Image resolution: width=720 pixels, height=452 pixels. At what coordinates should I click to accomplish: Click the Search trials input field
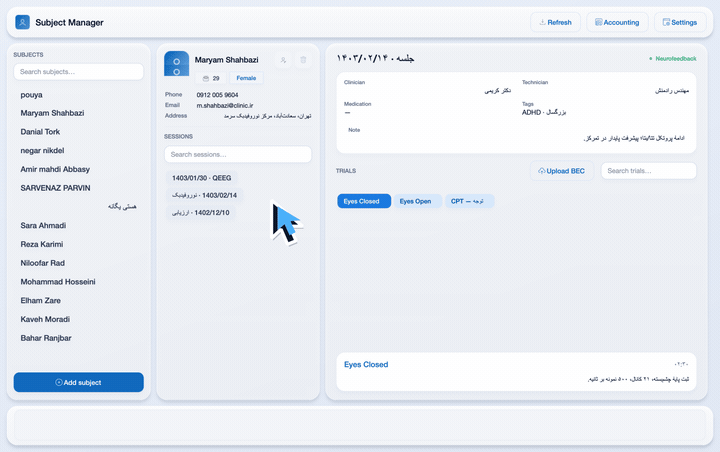point(648,171)
